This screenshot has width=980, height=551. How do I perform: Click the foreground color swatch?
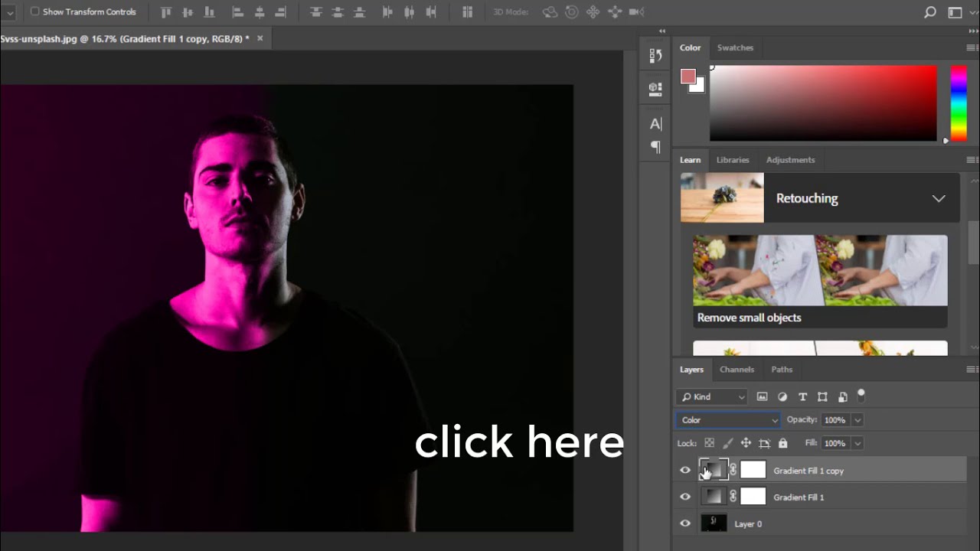[688, 76]
